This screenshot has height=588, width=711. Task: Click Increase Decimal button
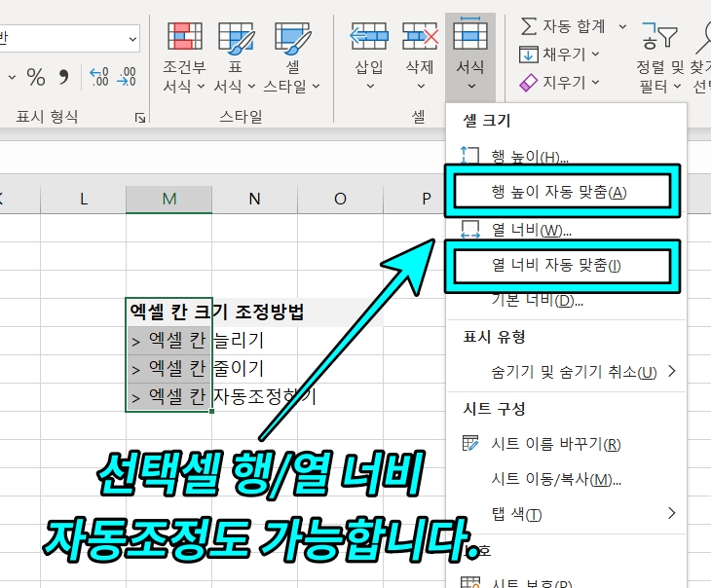click(98, 77)
